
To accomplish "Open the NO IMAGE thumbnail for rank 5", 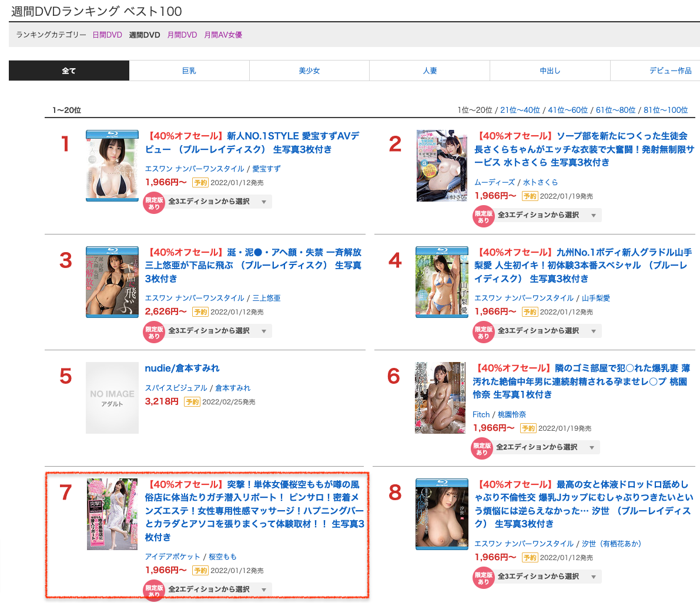I will point(112,398).
